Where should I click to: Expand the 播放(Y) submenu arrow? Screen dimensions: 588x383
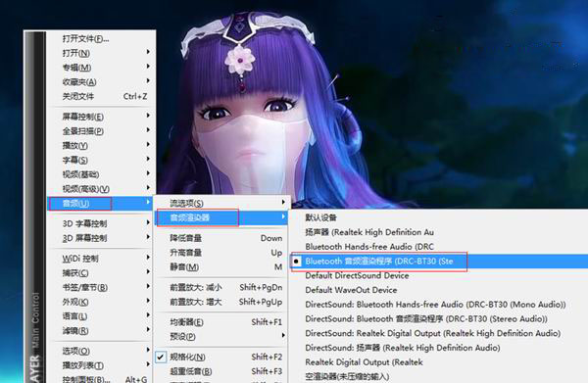click(148, 145)
